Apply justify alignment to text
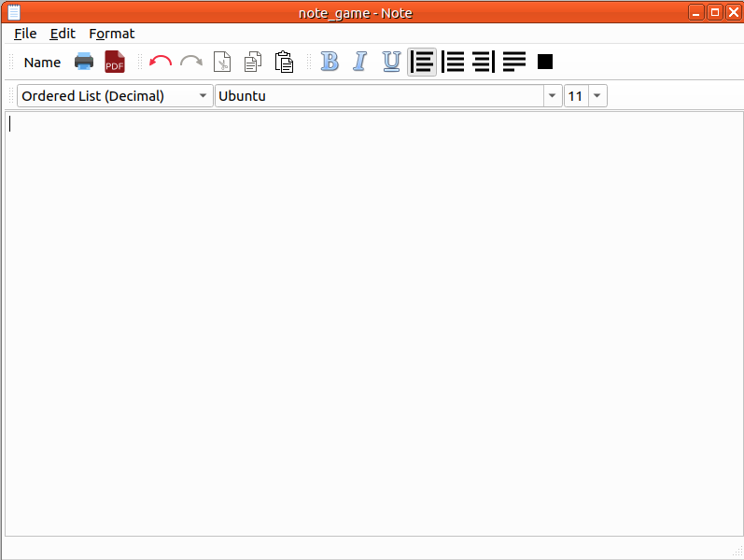 tap(514, 63)
